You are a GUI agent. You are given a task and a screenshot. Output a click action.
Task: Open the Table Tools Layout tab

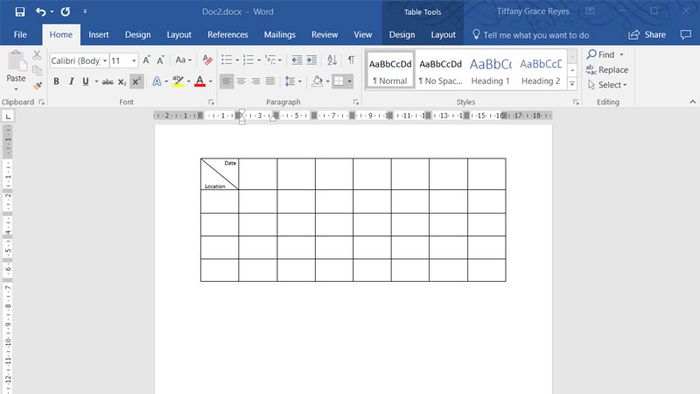[x=443, y=35]
